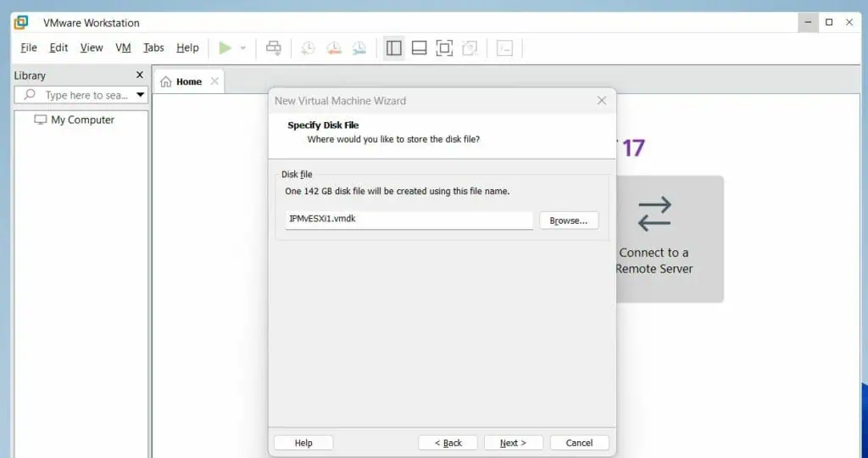Go back with the < Back button
Screen dimensions: 868x458
tap(448, 443)
